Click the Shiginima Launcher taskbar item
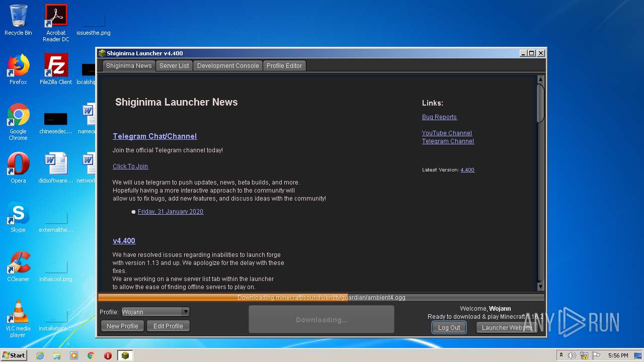This screenshot has height=362, width=644. 125,355
